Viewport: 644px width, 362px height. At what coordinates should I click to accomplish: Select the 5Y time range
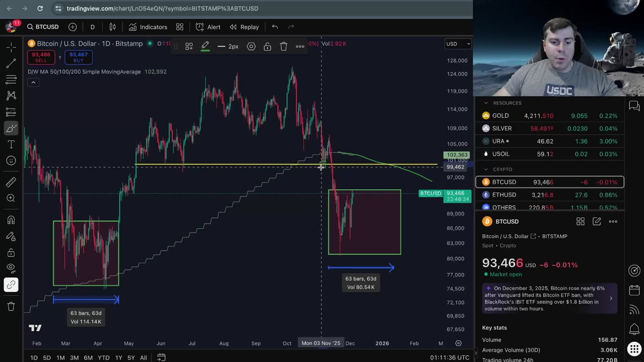131,357
